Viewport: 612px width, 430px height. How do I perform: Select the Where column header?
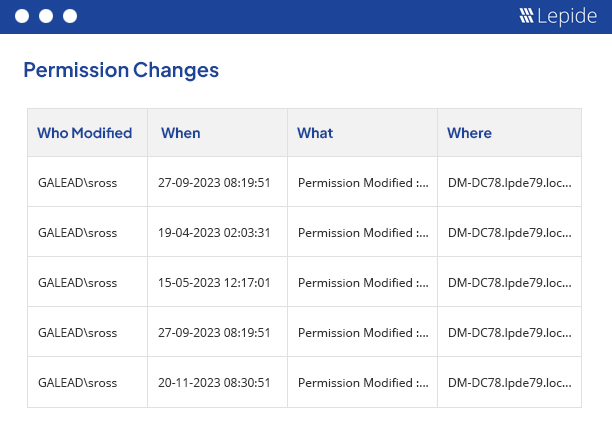pos(469,133)
